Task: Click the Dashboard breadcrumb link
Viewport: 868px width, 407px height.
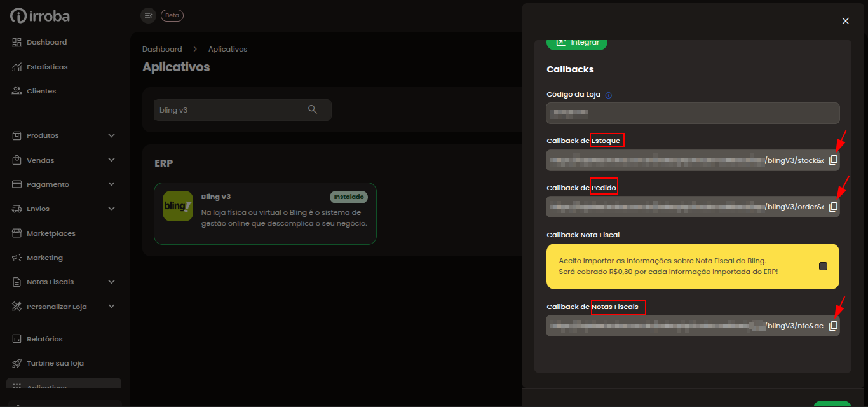Action: click(162, 49)
